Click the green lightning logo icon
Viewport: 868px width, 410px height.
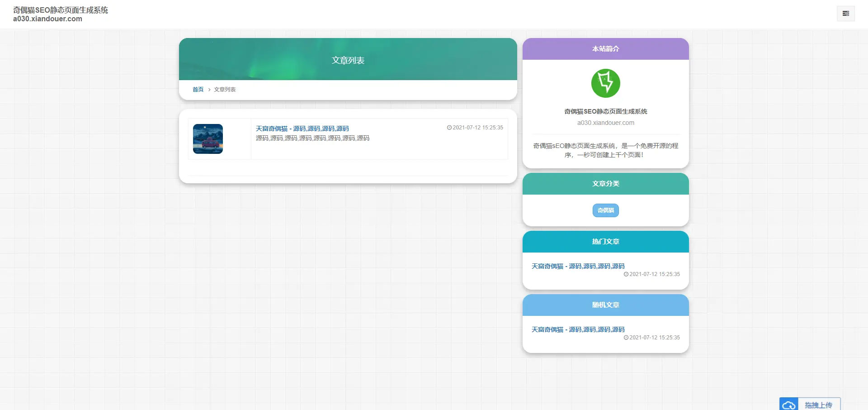[x=606, y=83]
